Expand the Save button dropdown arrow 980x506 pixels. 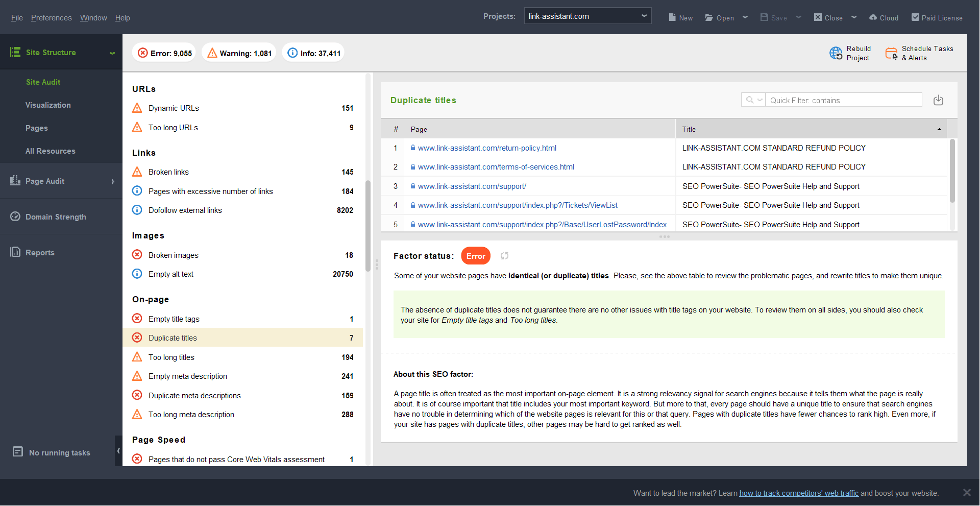(799, 17)
